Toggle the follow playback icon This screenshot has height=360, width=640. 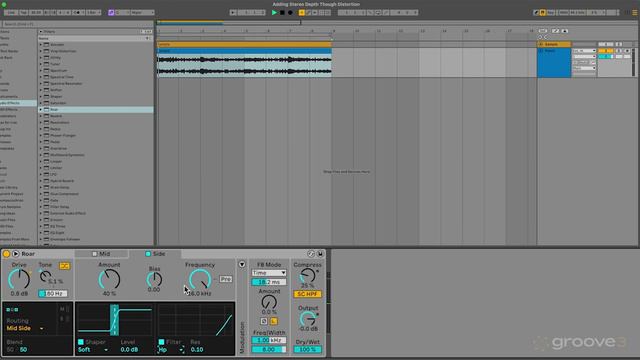[233, 13]
